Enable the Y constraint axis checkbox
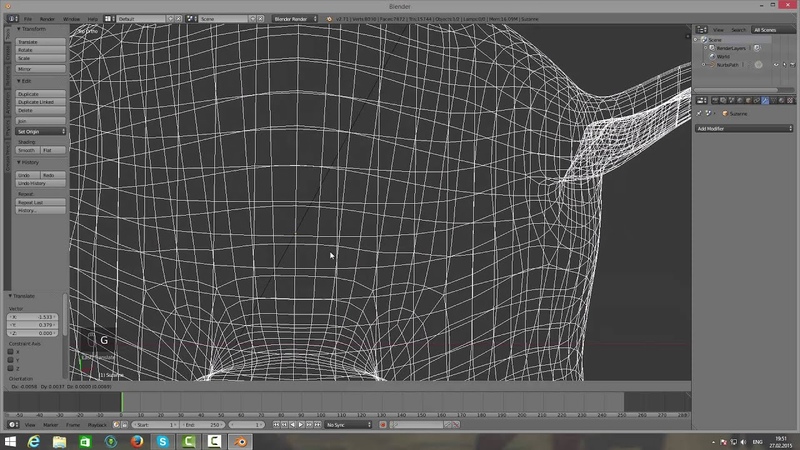Viewport: 800px width, 450px height. coord(11,360)
